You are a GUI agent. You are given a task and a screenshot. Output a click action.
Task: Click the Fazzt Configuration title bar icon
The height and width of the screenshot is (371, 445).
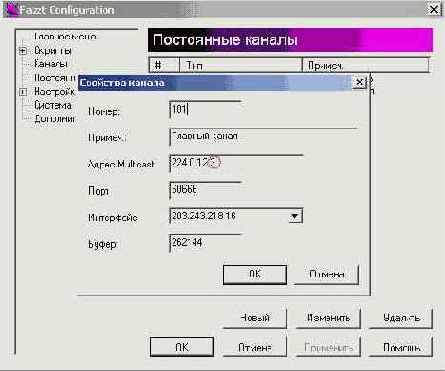click(12, 9)
